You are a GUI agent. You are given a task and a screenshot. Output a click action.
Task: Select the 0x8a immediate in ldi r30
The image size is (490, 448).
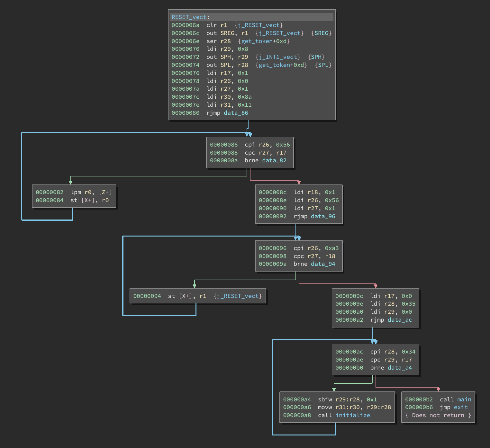tap(244, 97)
